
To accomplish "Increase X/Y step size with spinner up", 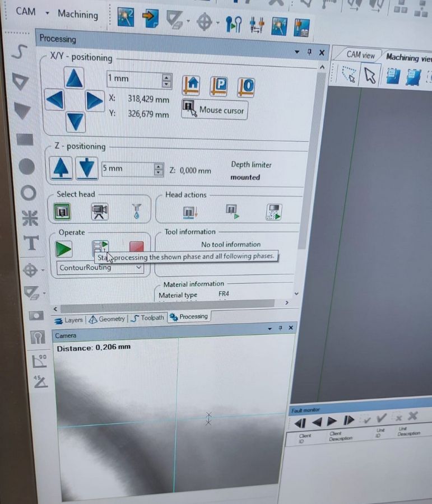I will click(166, 77).
